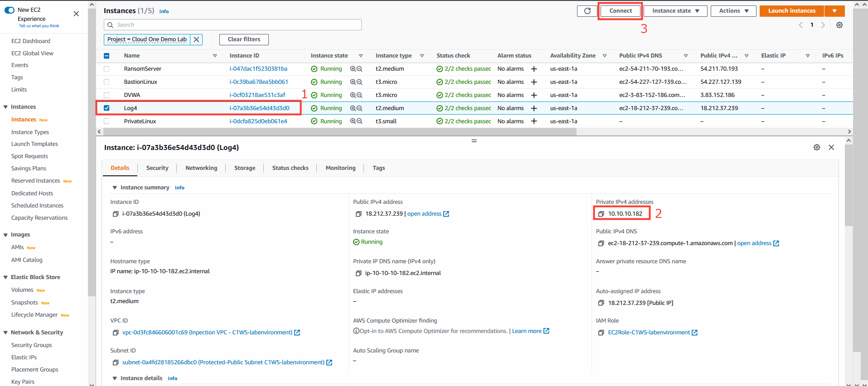Copy the Instance ID in summary
This screenshot has width=868, height=386.
pos(116,214)
